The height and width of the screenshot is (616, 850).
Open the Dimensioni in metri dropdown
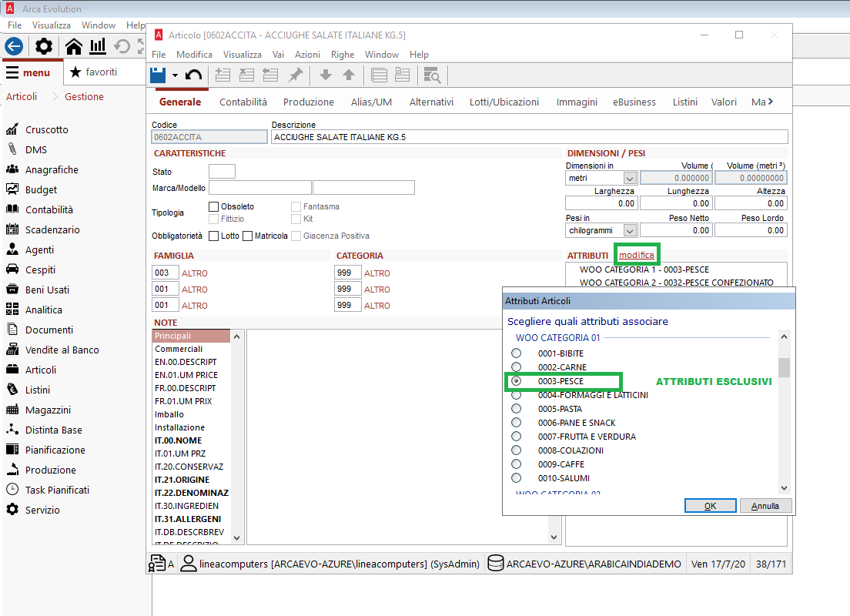[x=629, y=178]
